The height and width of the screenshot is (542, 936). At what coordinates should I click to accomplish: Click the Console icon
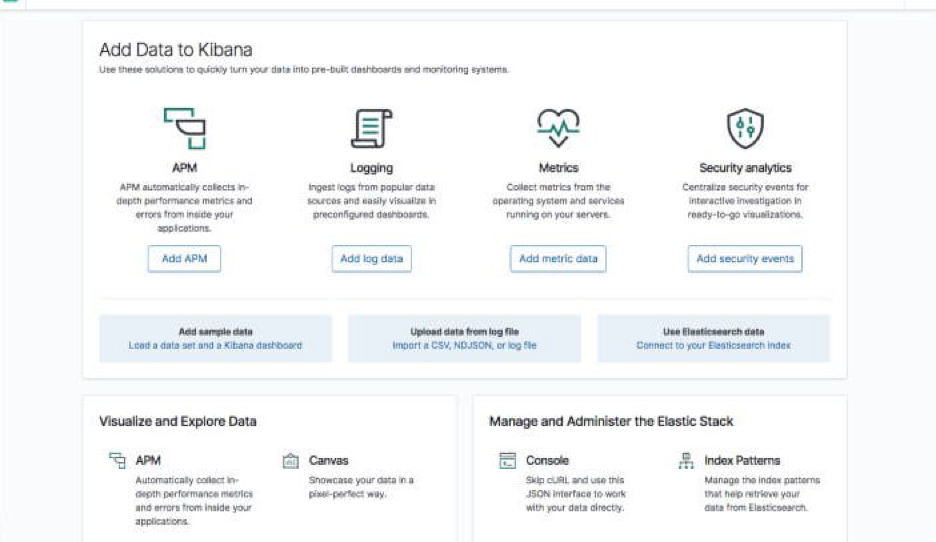point(507,460)
